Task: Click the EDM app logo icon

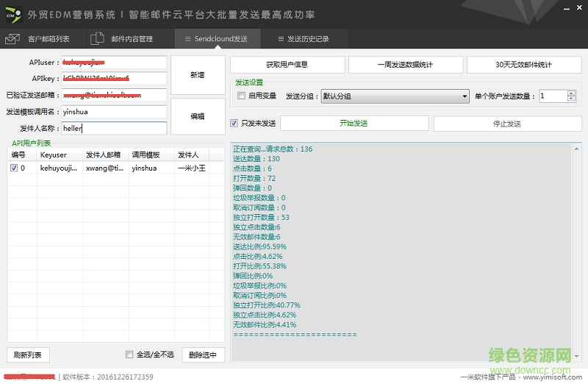Action: point(12,13)
